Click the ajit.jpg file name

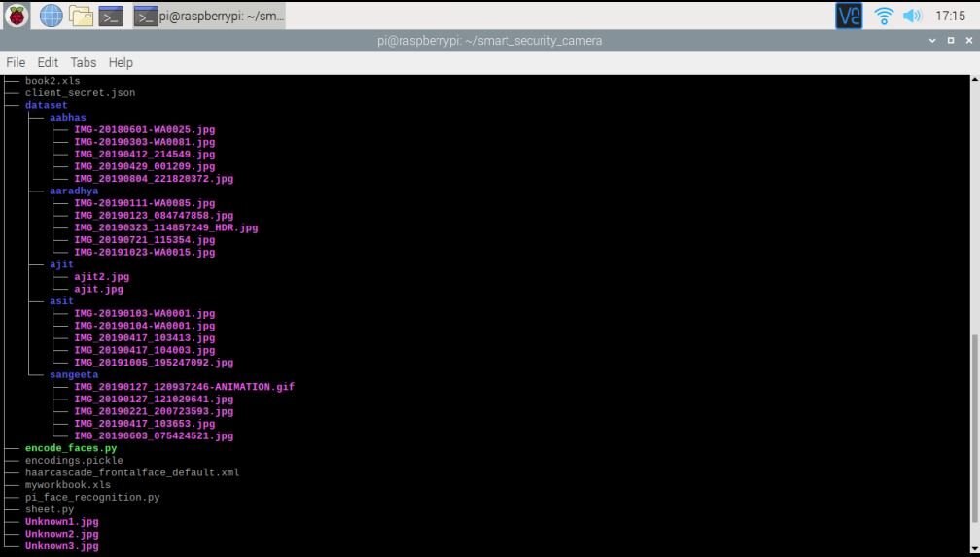coord(98,290)
